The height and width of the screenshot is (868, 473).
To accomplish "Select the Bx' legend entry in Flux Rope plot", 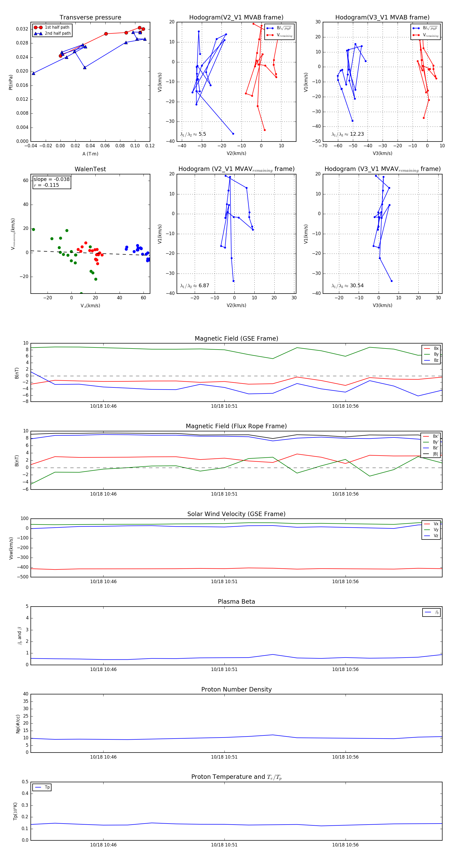I will tap(431, 436).
